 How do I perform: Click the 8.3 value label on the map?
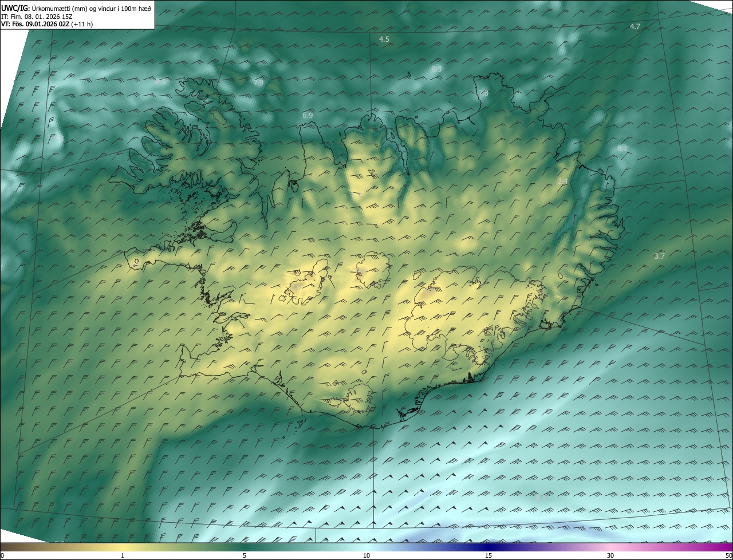point(436,69)
